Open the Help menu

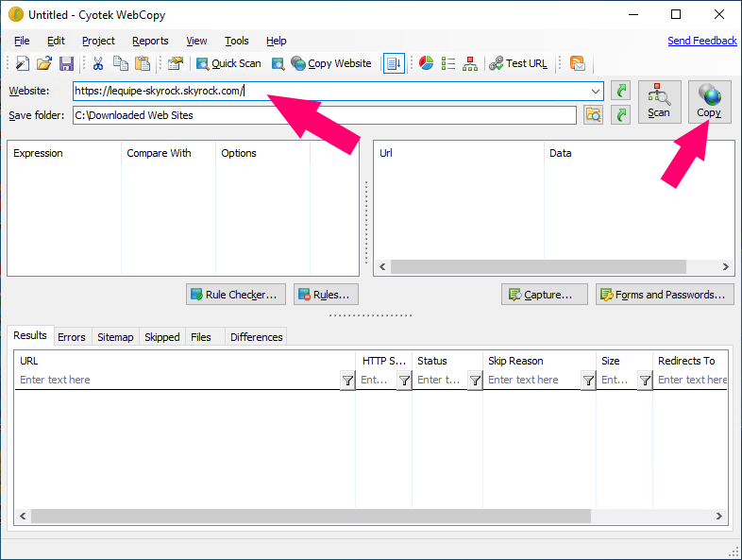[x=276, y=42]
